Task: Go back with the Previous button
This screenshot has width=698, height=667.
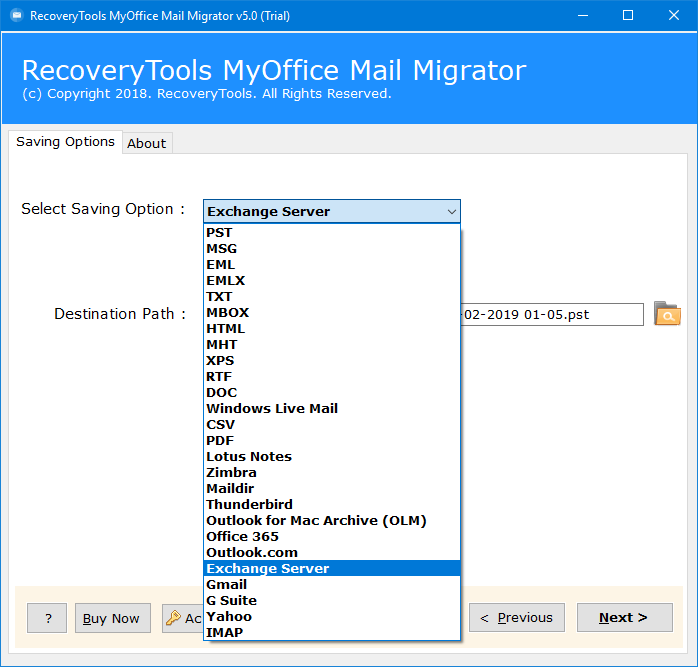Action: [x=516, y=617]
